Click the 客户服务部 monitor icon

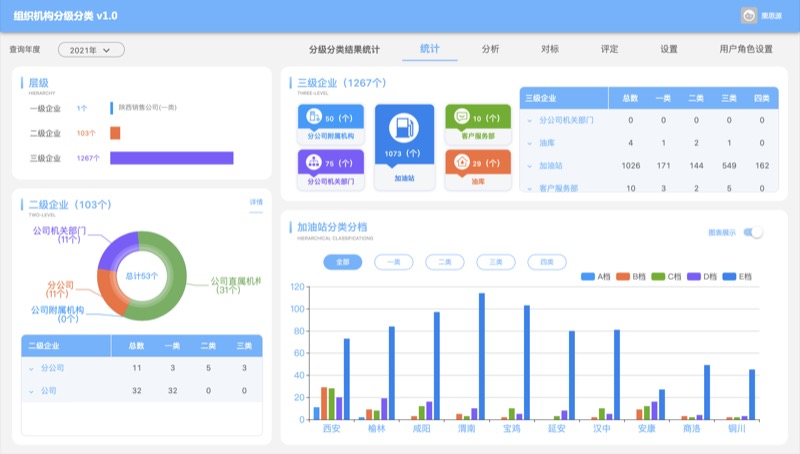462,116
